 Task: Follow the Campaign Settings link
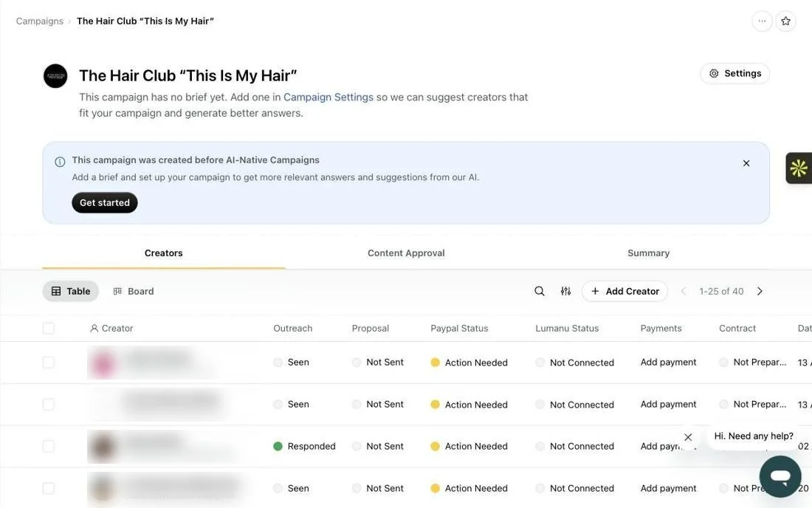coord(328,97)
